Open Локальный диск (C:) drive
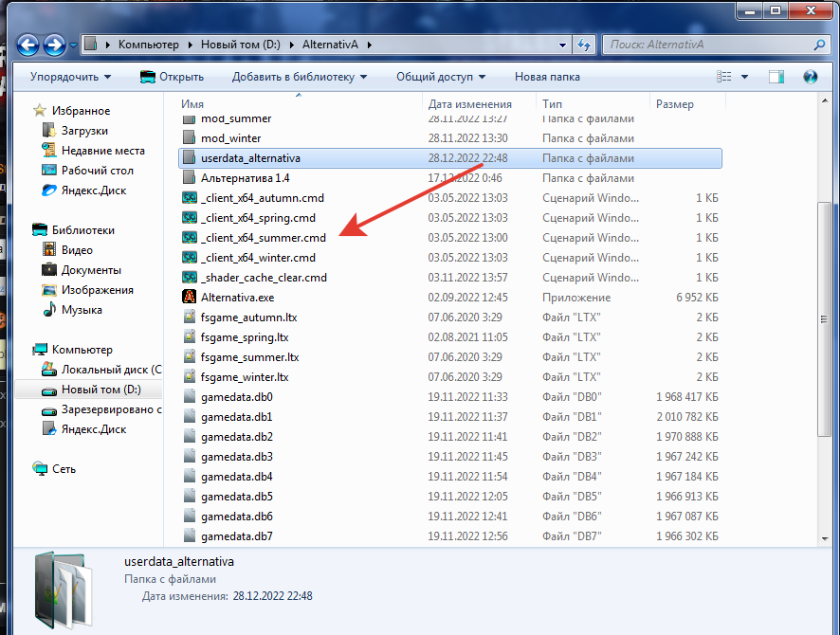 point(112,370)
